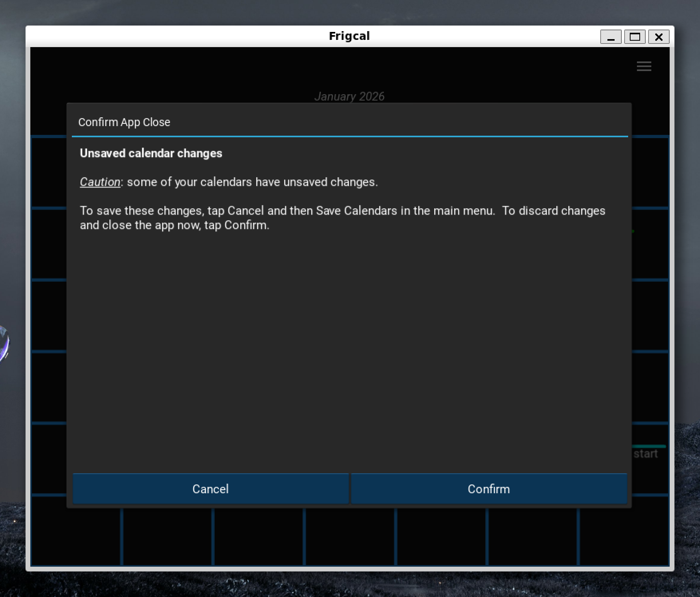This screenshot has height=597, width=700.
Task: Select the rightmost cell in the bottom calendar row
Action: 623,537
